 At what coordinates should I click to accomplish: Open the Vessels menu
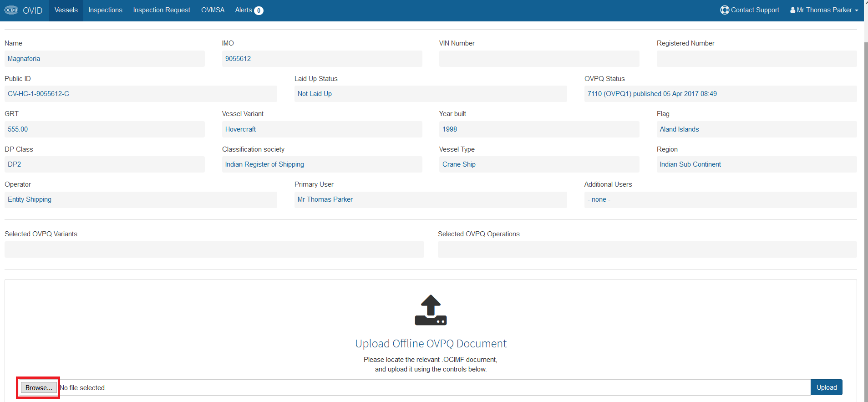pos(66,10)
